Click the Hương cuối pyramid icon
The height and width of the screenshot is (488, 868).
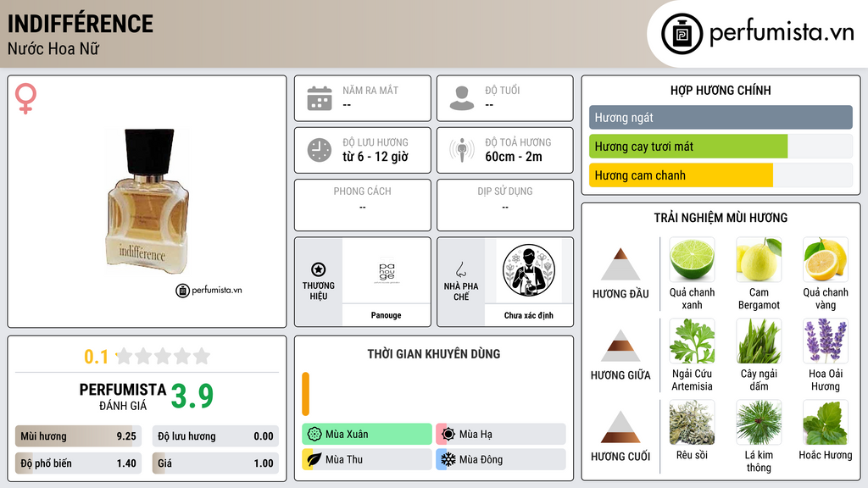click(x=620, y=427)
